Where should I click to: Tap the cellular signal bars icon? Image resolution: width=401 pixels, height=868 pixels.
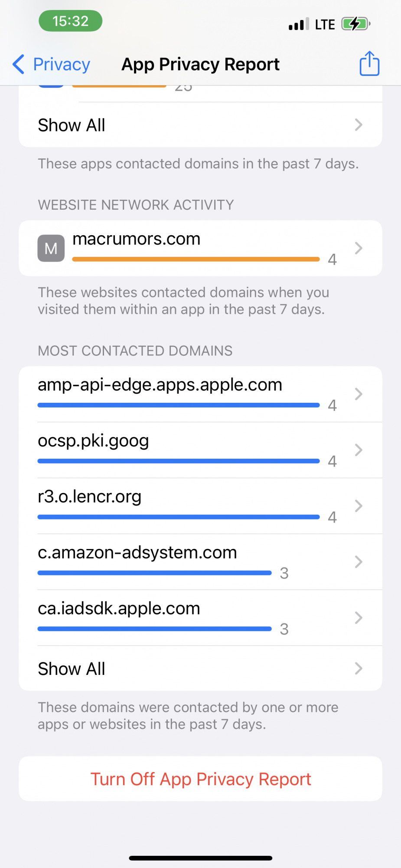[299, 24]
